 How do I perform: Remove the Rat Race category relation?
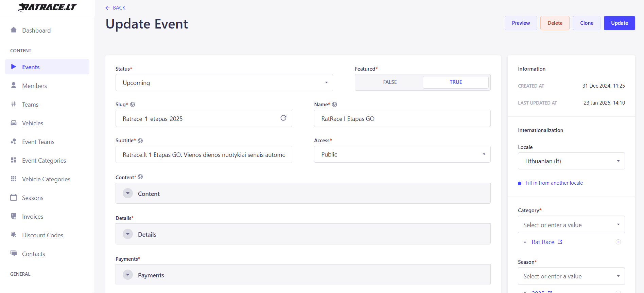click(x=619, y=242)
